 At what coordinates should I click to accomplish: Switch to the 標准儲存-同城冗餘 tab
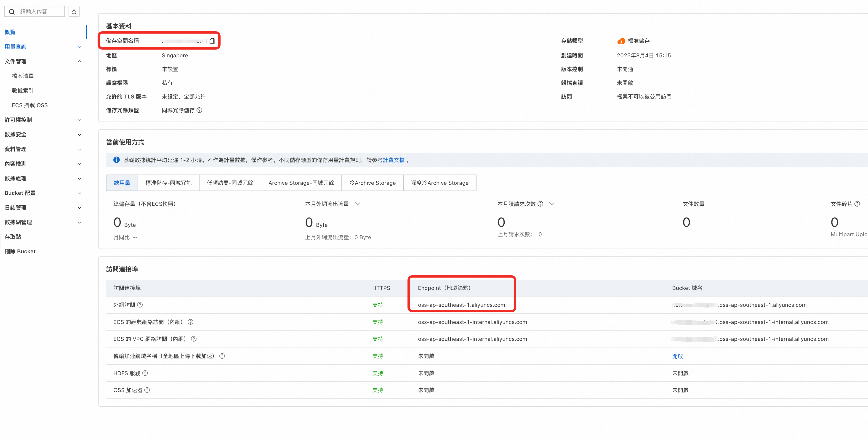pyautogui.click(x=168, y=183)
